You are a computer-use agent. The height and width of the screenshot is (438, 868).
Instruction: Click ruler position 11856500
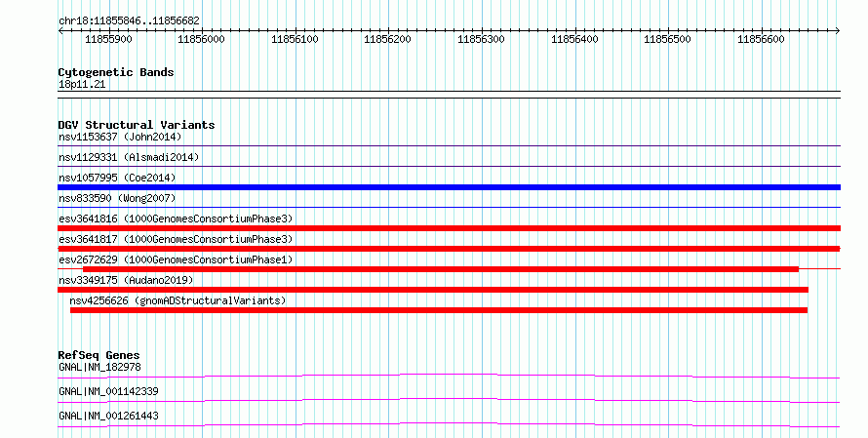pyautogui.click(x=668, y=40)
